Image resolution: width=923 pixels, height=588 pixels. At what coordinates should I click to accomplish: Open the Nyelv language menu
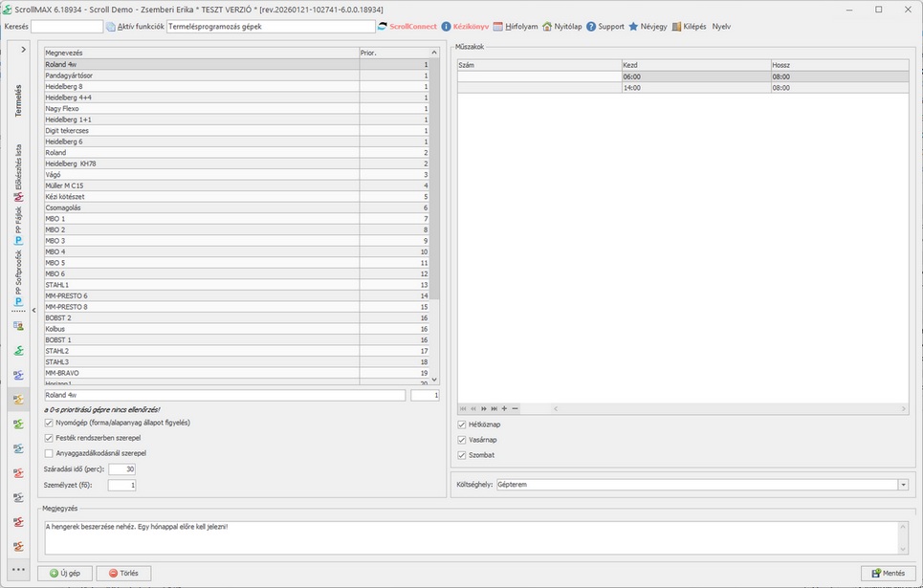click(721, 27)
